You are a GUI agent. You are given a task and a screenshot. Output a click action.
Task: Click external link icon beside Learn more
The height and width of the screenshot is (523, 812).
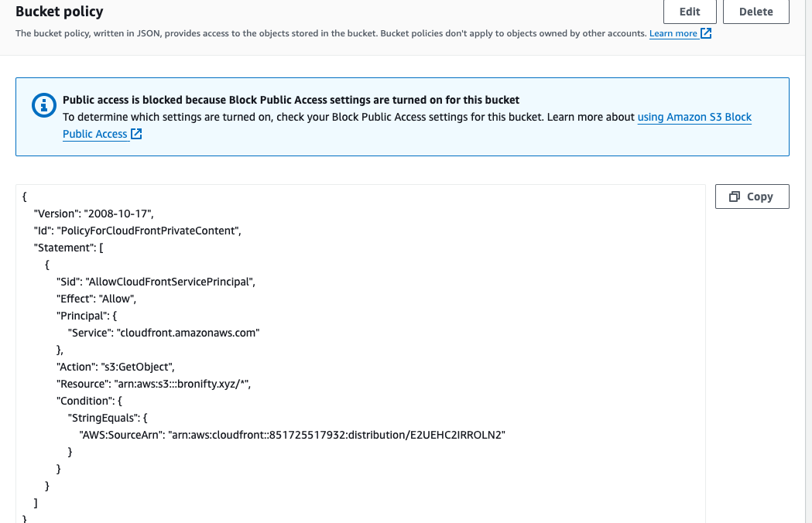tap(706, 34)
